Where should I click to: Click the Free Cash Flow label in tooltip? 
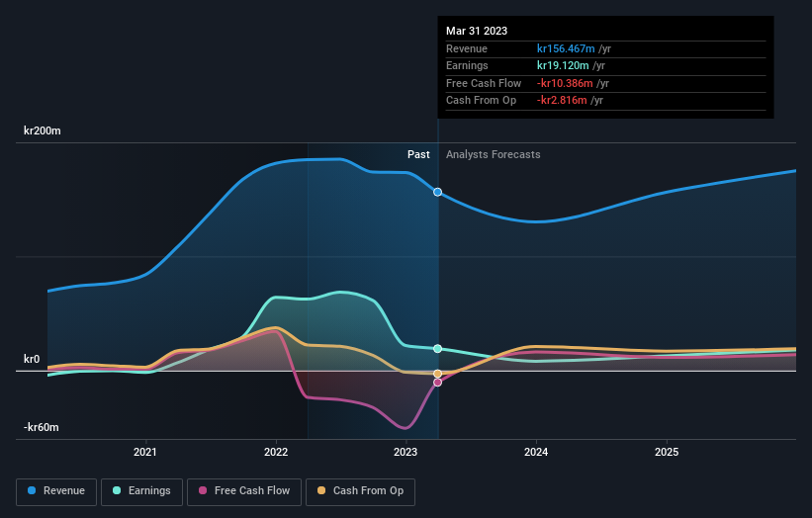coord(484,83)
